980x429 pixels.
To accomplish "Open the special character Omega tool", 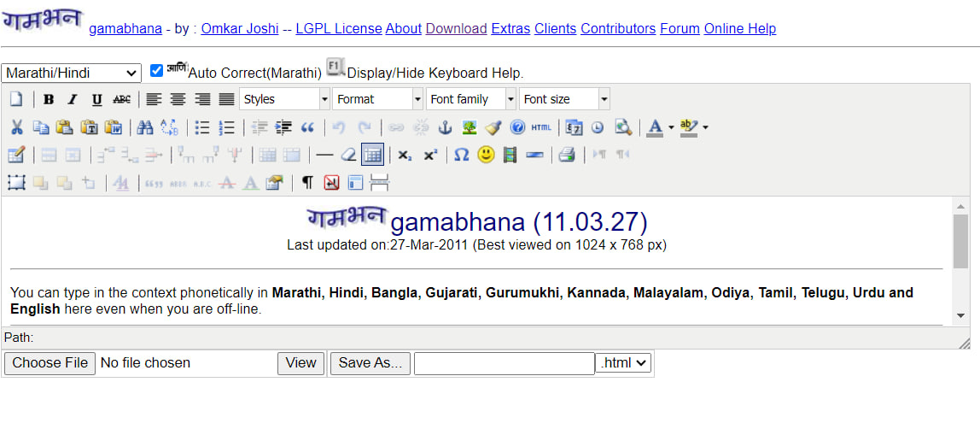I will [461, 155].
